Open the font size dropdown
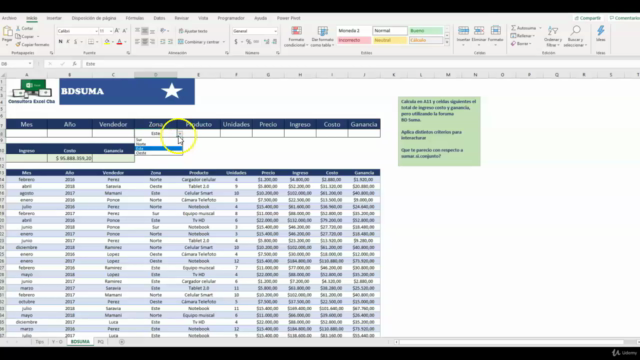This screenshot has width=640, height=360. [111, 31]
